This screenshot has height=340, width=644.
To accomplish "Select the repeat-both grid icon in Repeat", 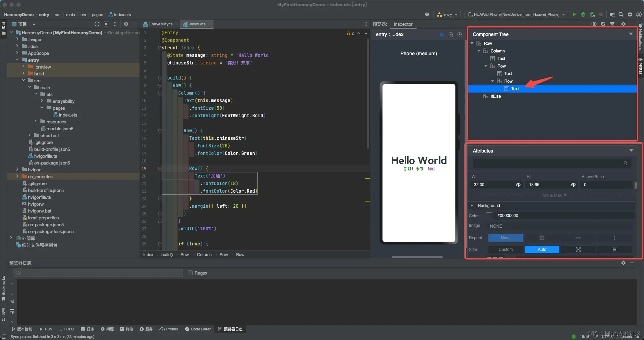I will 542,238.
